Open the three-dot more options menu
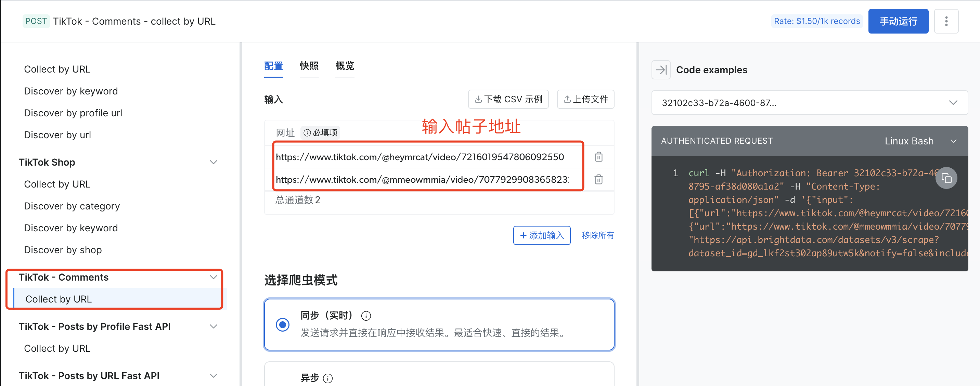Screen dimensions: 980x386 [x=946, y=21]
